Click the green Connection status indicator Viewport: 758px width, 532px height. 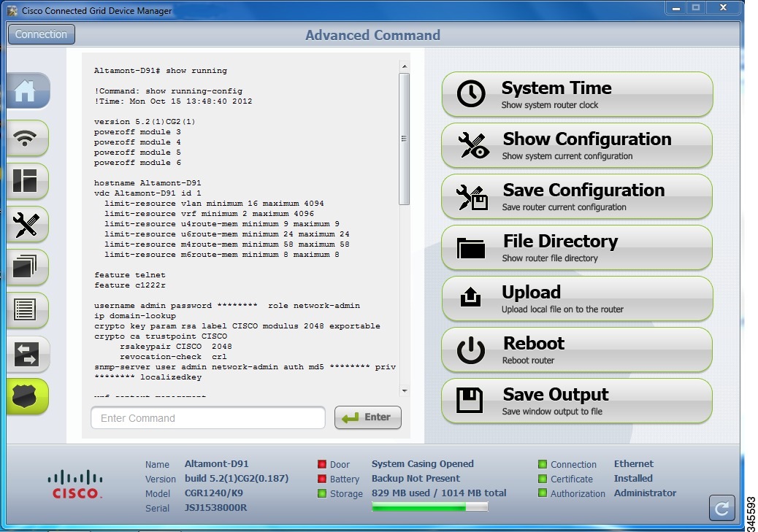click(543, 464)
